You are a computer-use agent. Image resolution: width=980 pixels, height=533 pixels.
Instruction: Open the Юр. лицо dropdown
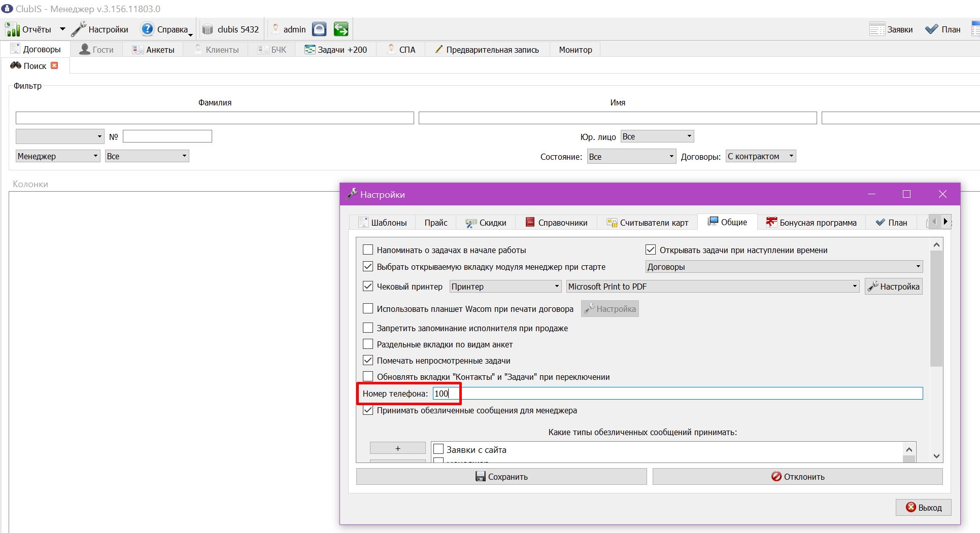657,136
